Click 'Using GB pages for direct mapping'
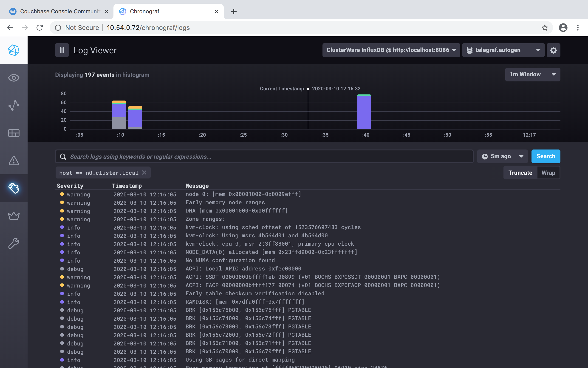 pos(240,360)
